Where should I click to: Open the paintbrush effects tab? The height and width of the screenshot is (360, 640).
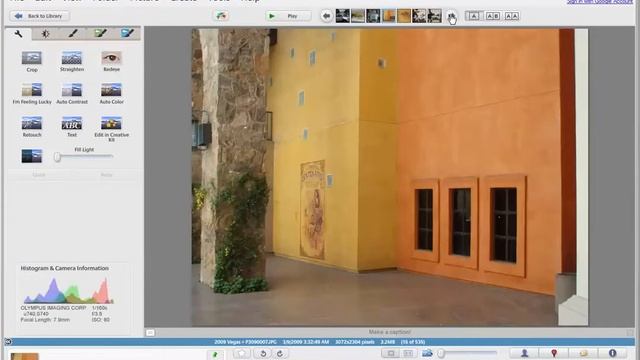tap(73, 33)
